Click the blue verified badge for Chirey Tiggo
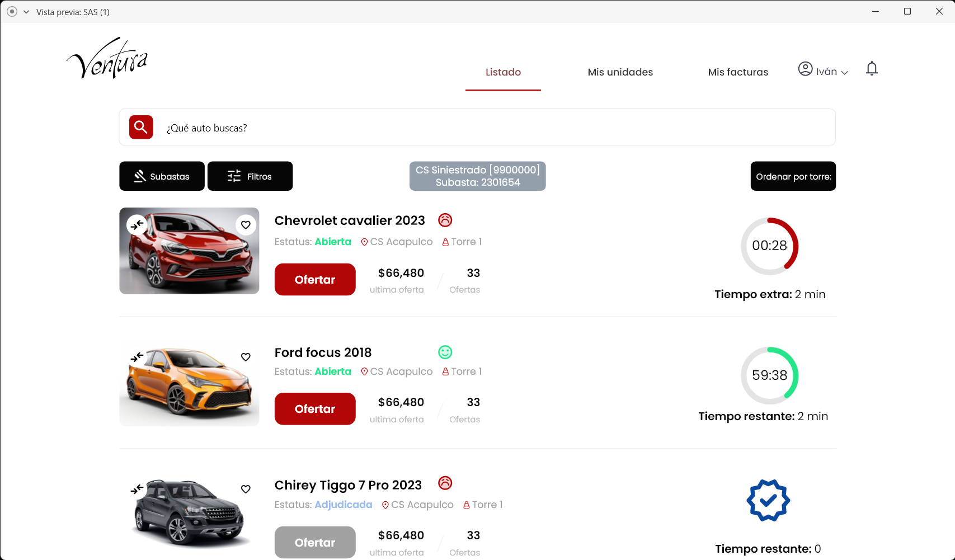This screenshot has height=560, width=955. coord(768,500)
